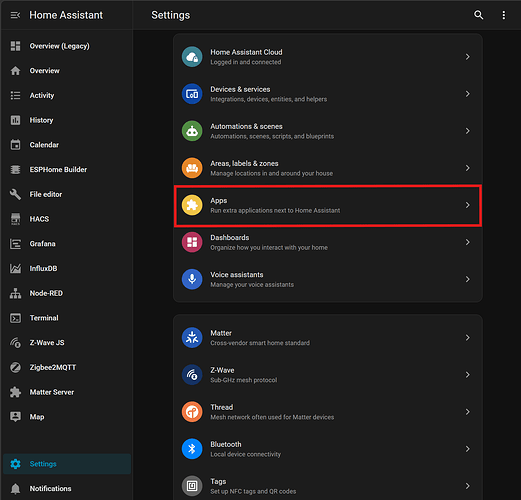521x500 pixels.
Task: Open Areas, labels & zones settings
Action: click(328, 168)
